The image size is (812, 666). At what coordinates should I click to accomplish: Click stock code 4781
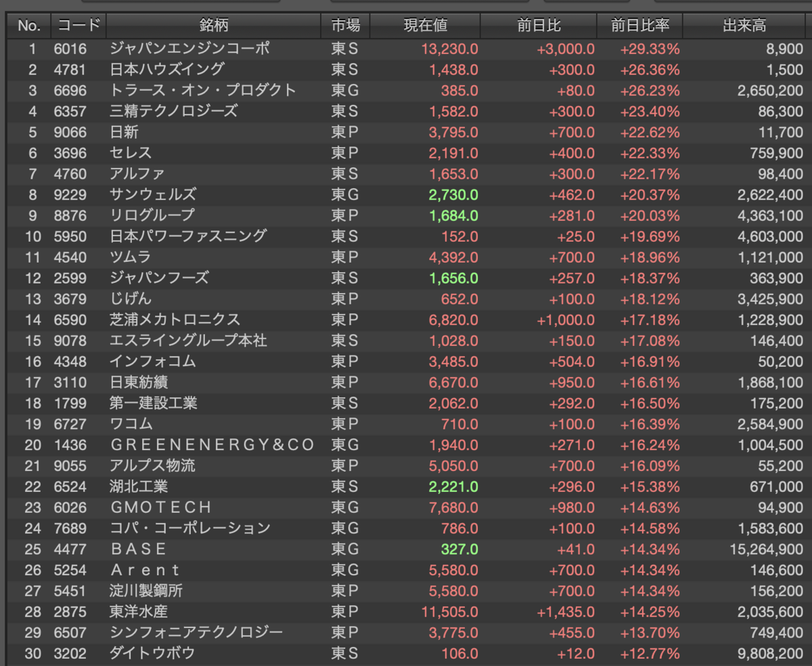pos(70,70)
